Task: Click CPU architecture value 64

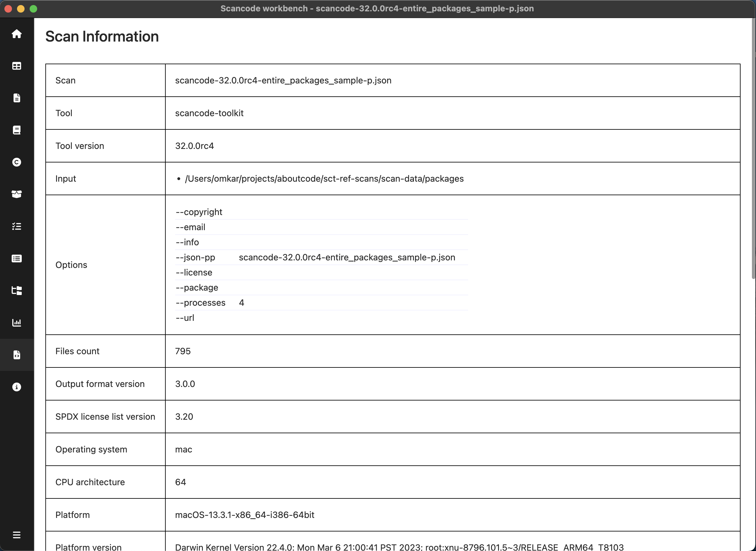Action: [180, 482]
